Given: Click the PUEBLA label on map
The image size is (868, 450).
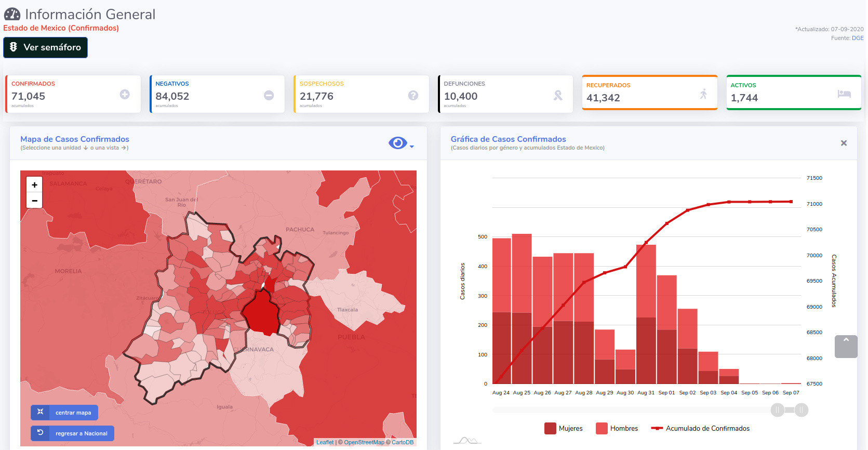Looking at the screenshot, I should (x=351, y=337).
